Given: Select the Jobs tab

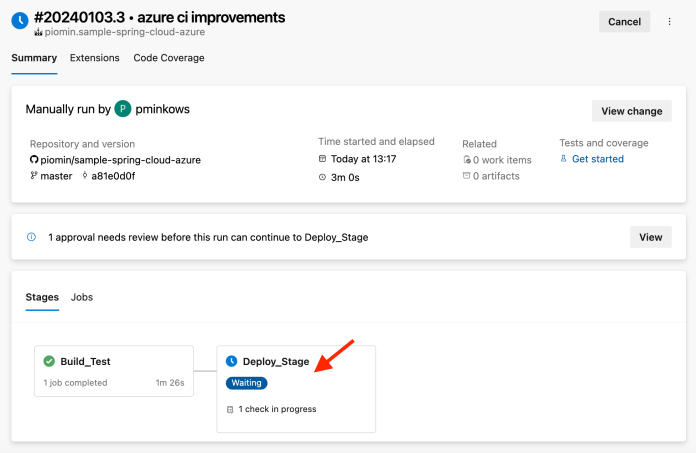Looking at the screenshot, I should point(82,297).
